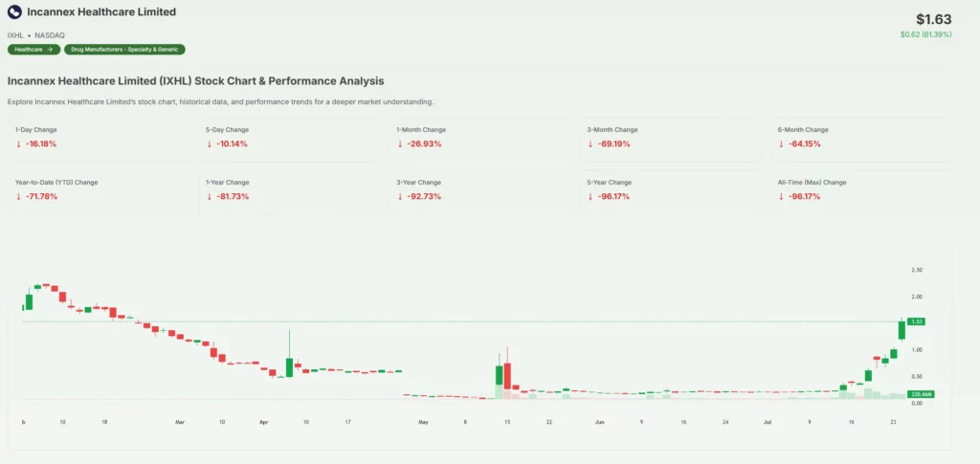Click the -71.78% value
This screenshot has width=980, height=464.
click(x=41, y=197)
